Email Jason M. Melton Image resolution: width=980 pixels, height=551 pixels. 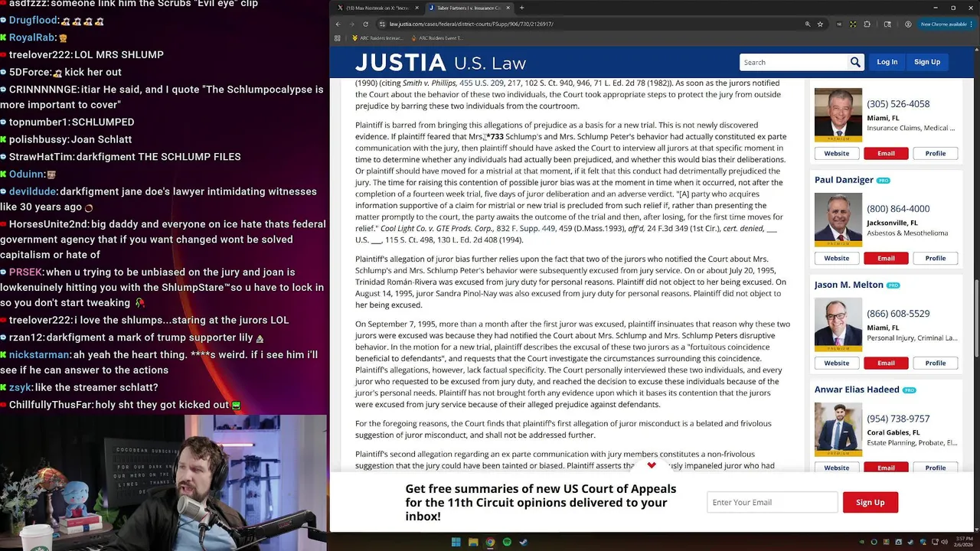(x=886, y=363)
